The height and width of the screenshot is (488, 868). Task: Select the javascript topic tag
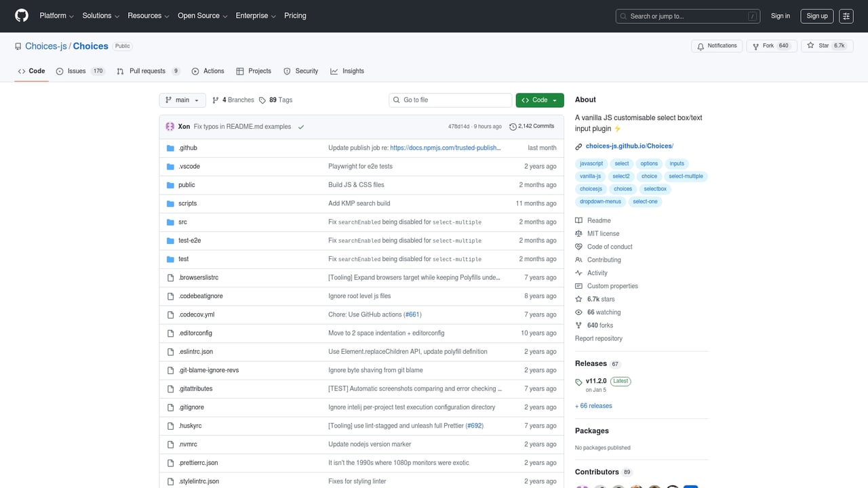[591, 163]
